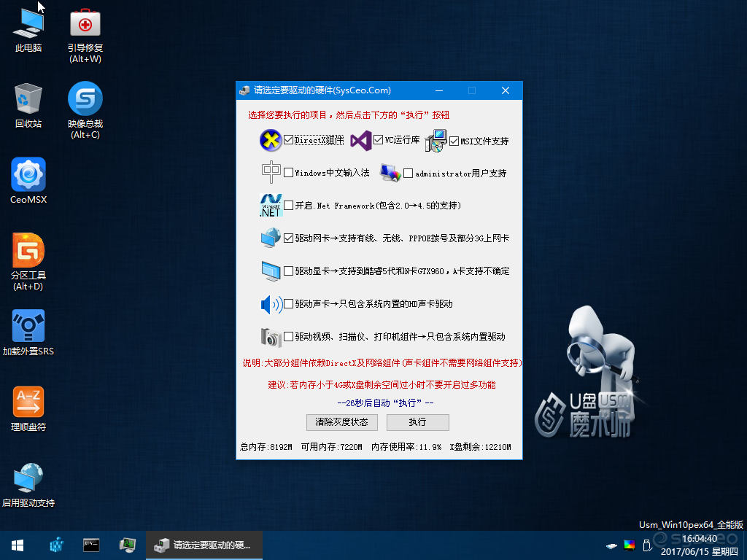Click the 执行 button
The height and width of the screenshot is (560, 747).
(x=418, y=422)
